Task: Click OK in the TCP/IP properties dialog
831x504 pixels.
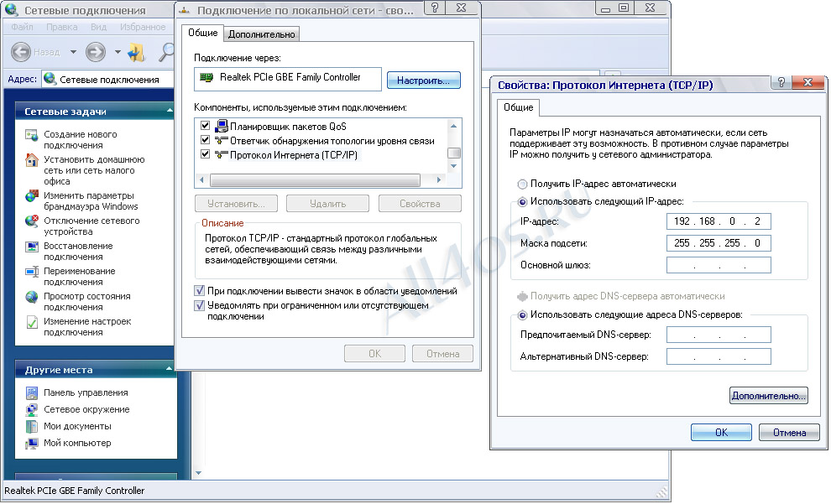Action: pyautogui.click(x=721, y=433)
